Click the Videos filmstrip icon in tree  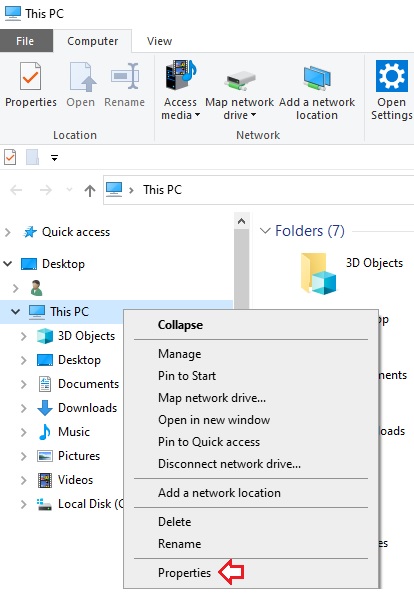[45, 480]
